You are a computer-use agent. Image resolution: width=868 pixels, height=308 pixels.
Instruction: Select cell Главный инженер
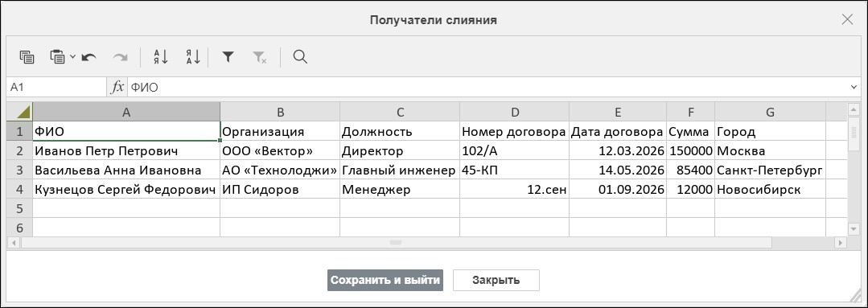(400, 170)
